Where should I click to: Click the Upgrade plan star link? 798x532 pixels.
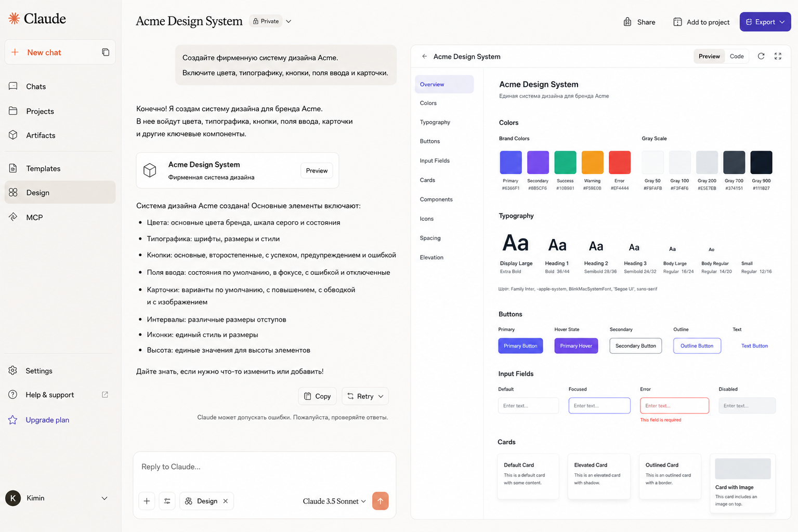(x=39, y=420)
